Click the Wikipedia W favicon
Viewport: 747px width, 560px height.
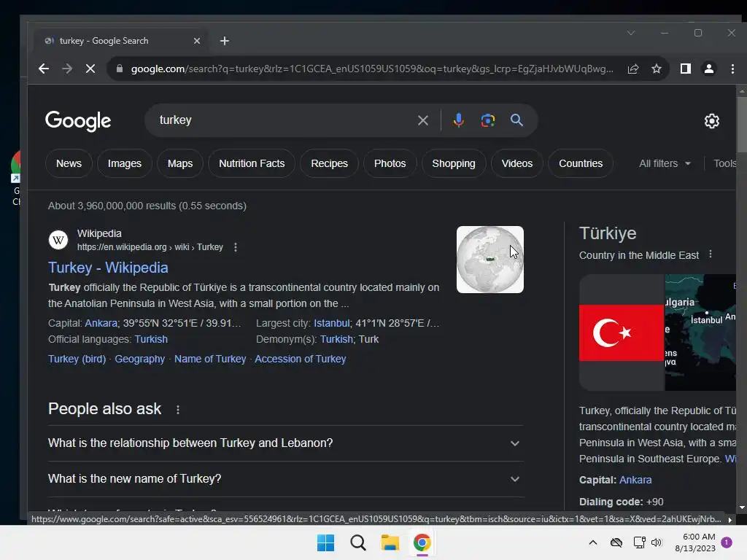(x=58, y=239)
